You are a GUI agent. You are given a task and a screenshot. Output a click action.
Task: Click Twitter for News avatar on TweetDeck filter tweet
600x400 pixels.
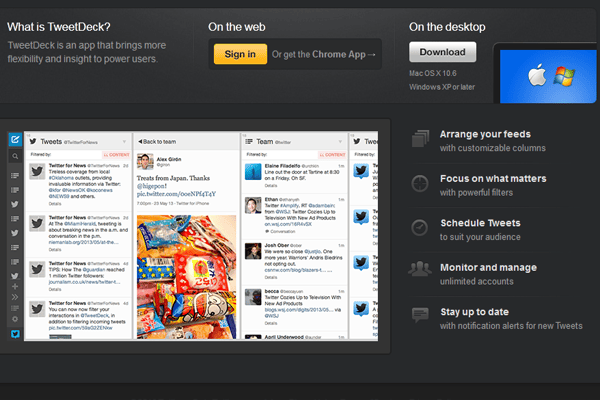coord(37,309)
